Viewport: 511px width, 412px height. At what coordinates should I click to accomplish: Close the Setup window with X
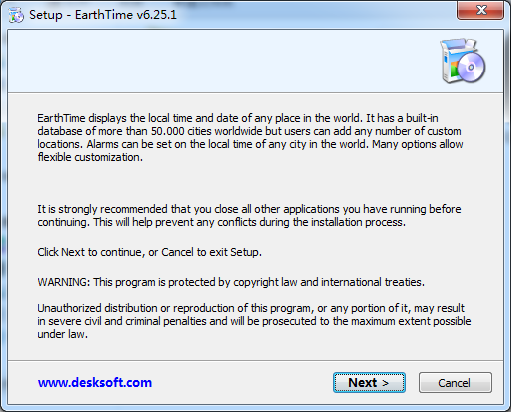481,10
